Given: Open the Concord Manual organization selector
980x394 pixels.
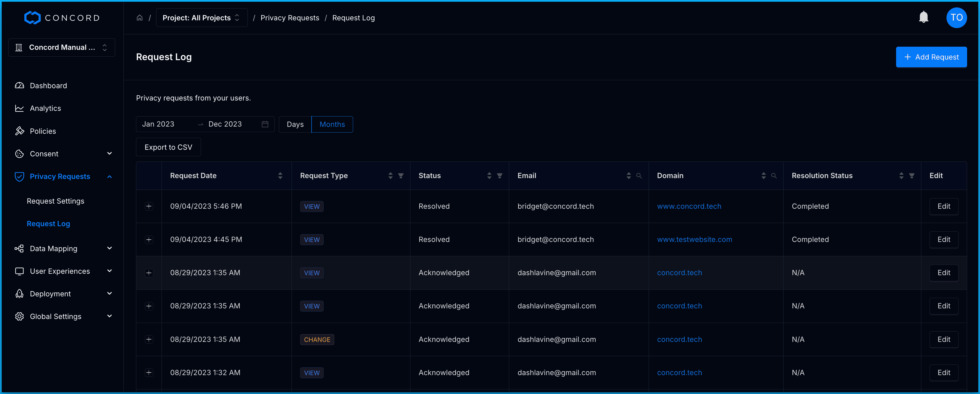Looking at the screenshot, I should (62, 48).
